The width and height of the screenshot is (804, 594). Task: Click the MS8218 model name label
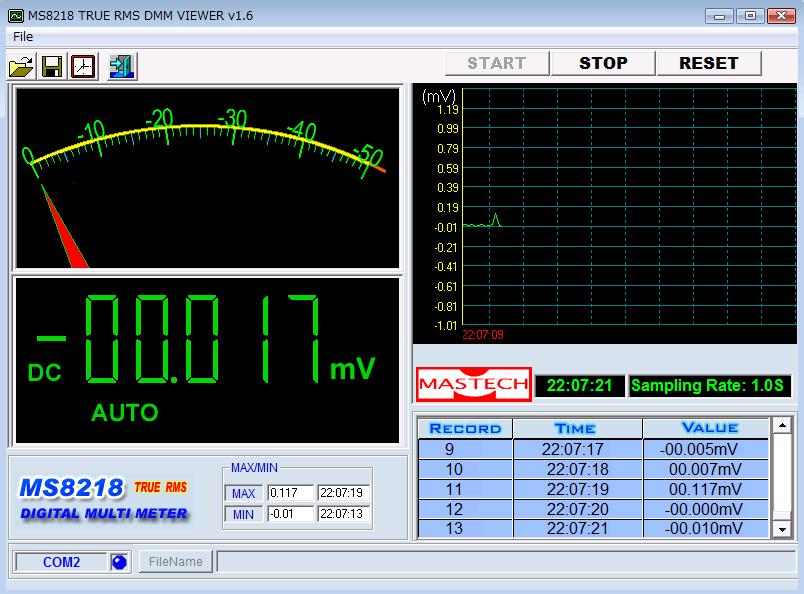[72, 488]
